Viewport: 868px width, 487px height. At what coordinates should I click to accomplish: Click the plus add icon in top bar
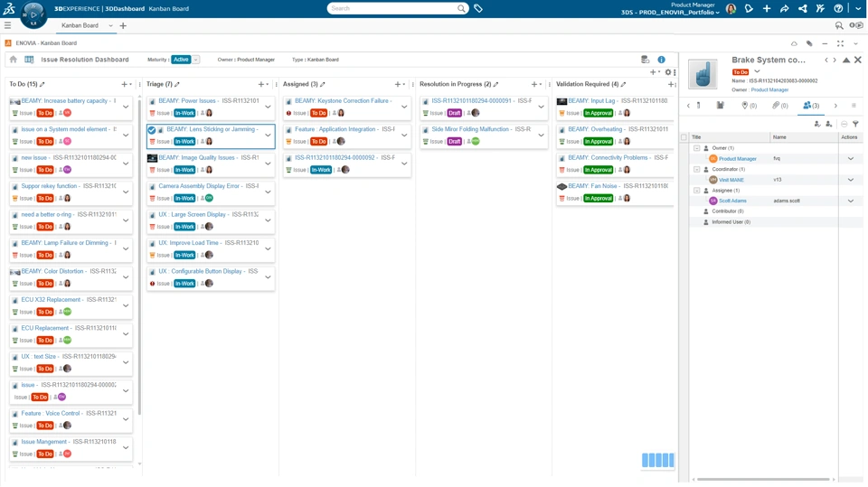click(767, 8)
